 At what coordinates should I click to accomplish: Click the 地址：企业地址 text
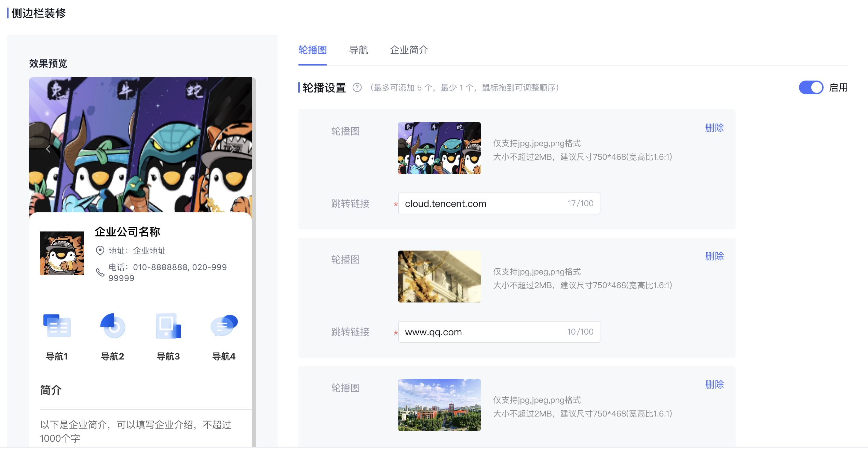point(137,251)
